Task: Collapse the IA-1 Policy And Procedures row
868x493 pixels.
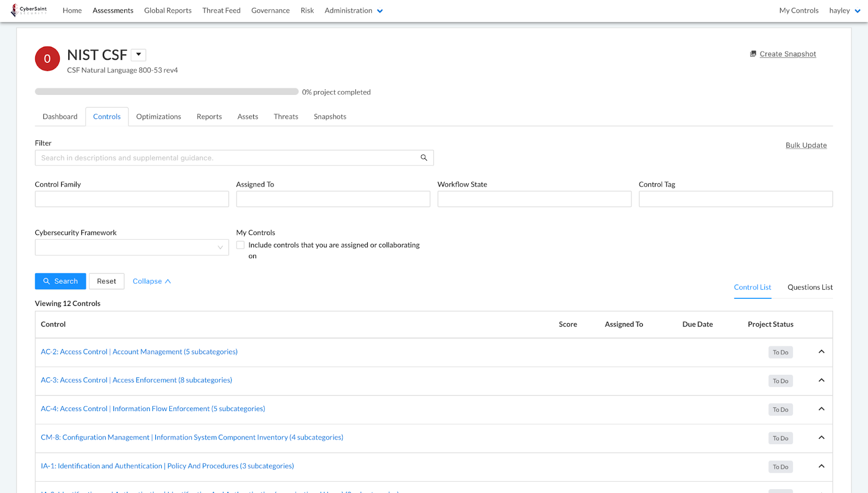Action: 821,466
